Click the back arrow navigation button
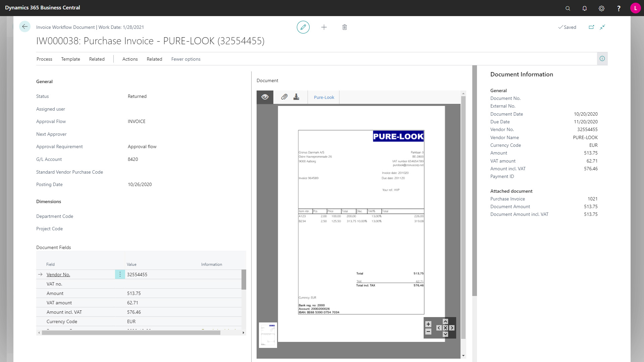Image resolution: width=644 pixels, height=362 pixels. (25, 27)
